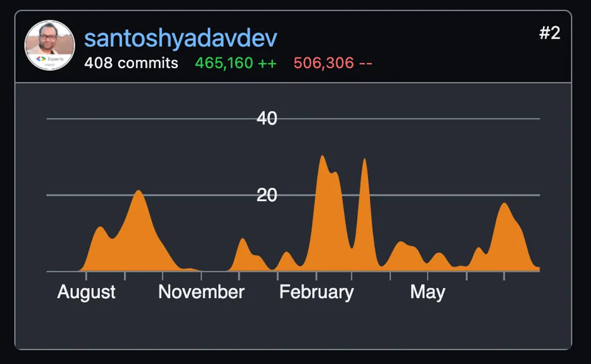The width and height of the screenshot is (591, 364).
Task: Select the August axis label
Action: click(86, 293)
